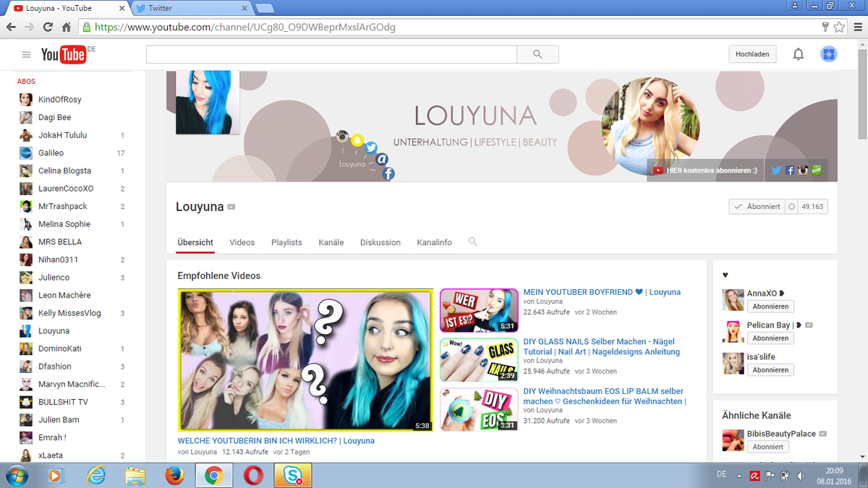Subscribe to Pelican Bay
This screenshot has width=868, height=488.
pyautogui.click(x=770, y=338)
